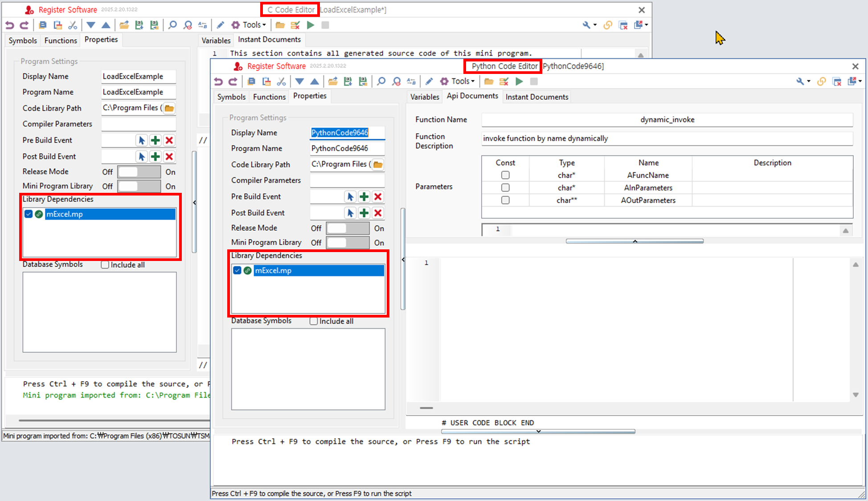The width and height of the screenshot is (868, 501).
Task: Delete the Post Build Event with the red X in the Python Code Editor
Action: point(378,213)
